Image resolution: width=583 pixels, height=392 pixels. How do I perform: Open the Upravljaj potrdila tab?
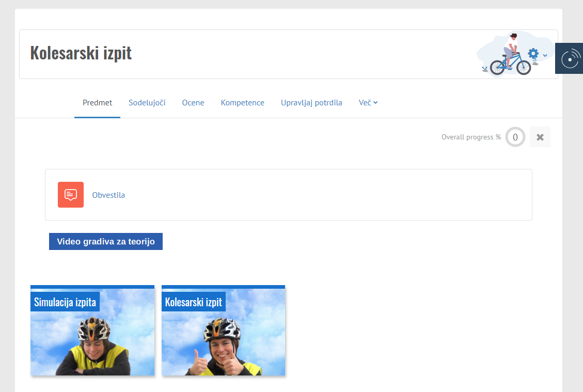311,103
